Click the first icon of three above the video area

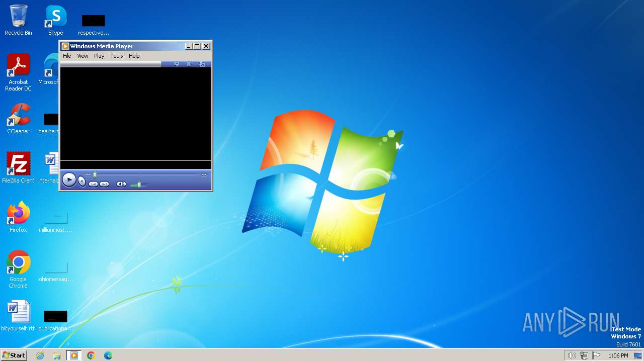[177, 64]
